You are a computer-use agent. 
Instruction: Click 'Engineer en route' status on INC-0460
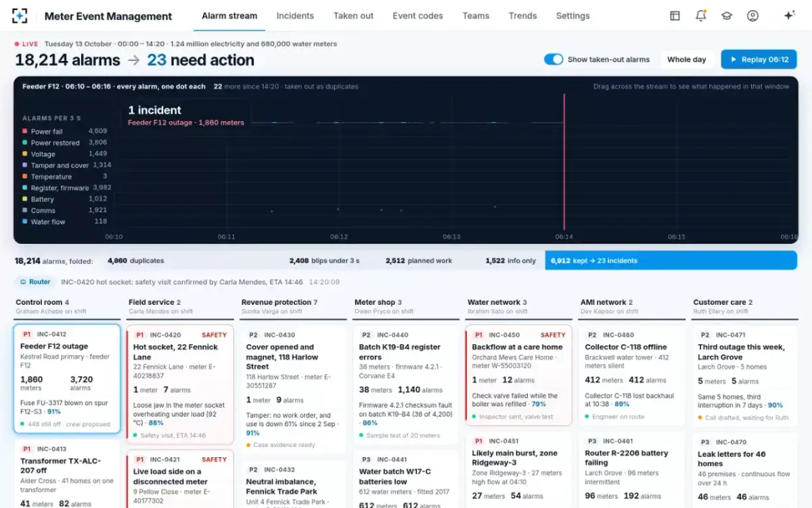(614, 417)
